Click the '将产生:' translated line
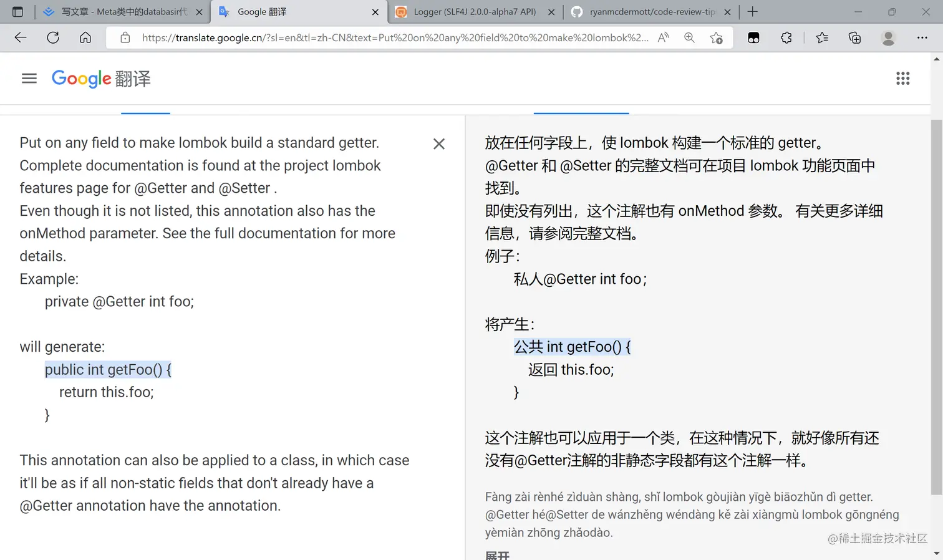943x560 pixels. pyautogui.click(x=510, y=324)
